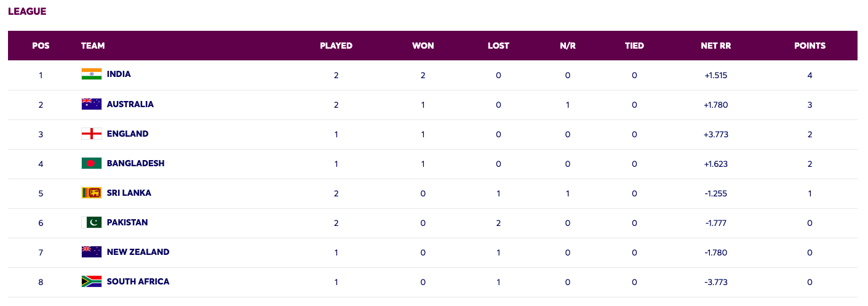Click India's net run rate +1.515

pos(715,75)
